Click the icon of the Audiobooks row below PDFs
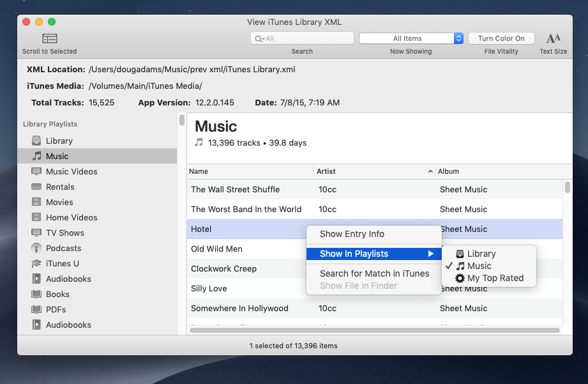The image size is (588, 384). 36,325
